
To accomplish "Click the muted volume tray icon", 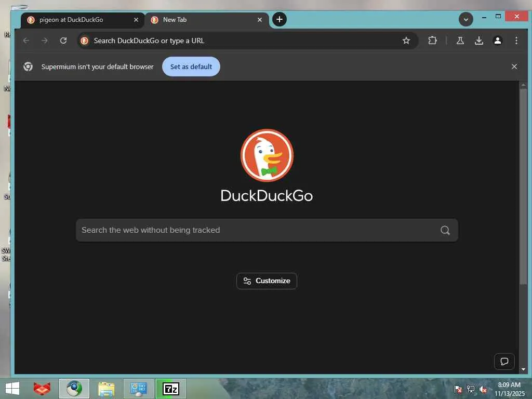I will 483,389.
